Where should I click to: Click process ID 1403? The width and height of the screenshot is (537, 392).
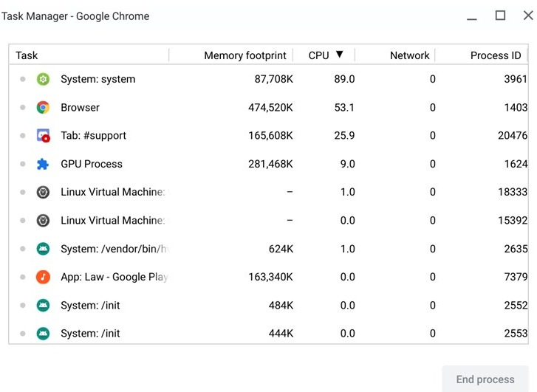pyautogui.click(x=516, y=108)
